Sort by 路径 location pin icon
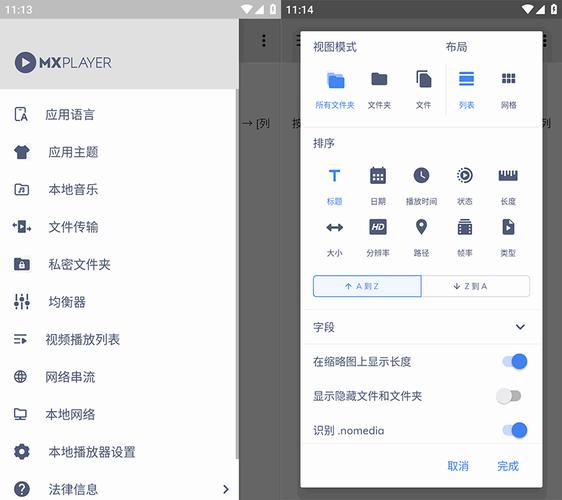 pyautogui.click(x=421, y=227)
